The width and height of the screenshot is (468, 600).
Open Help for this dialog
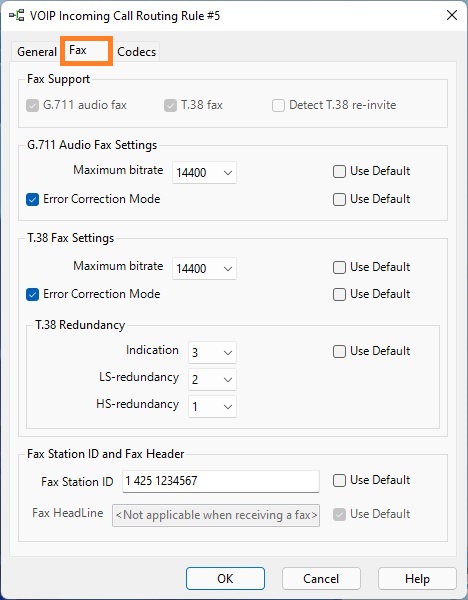point(417,579)
